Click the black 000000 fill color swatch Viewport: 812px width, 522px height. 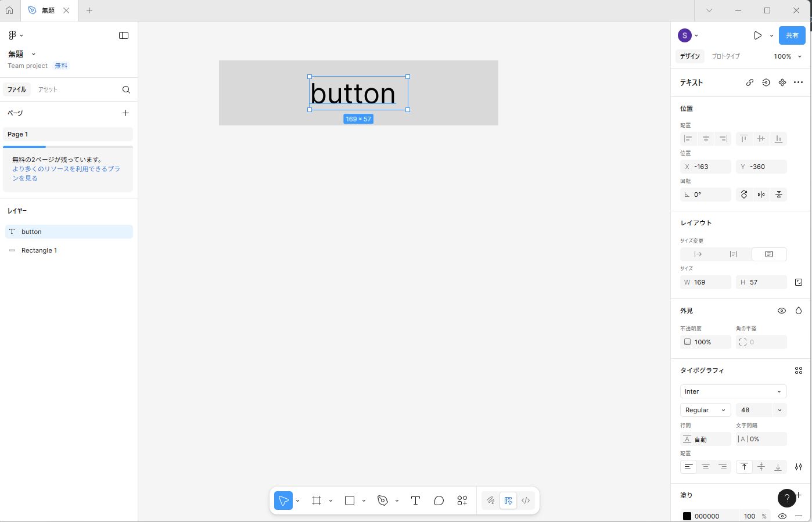[x=687, y=516]
